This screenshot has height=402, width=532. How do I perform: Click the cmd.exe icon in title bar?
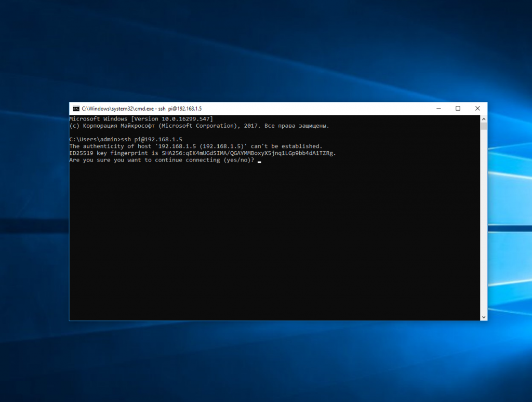[76, 109]
